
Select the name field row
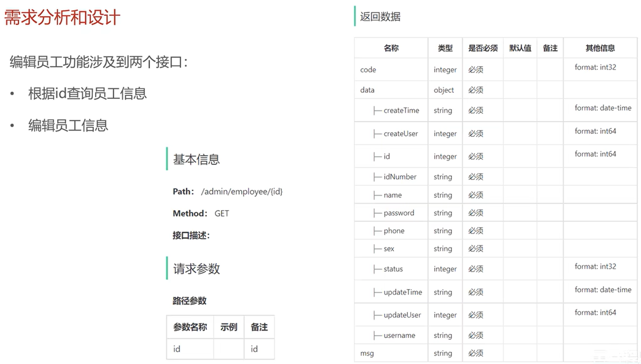[496, 195]
